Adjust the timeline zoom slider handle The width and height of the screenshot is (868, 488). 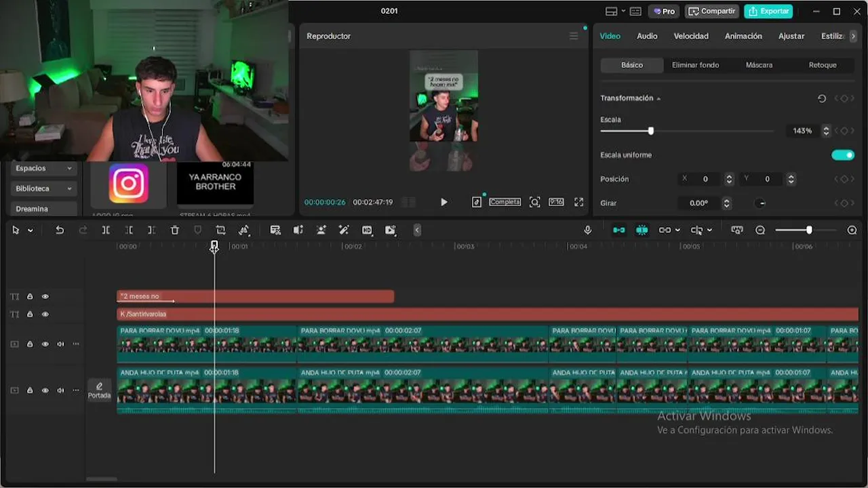[x=809, y=230]
